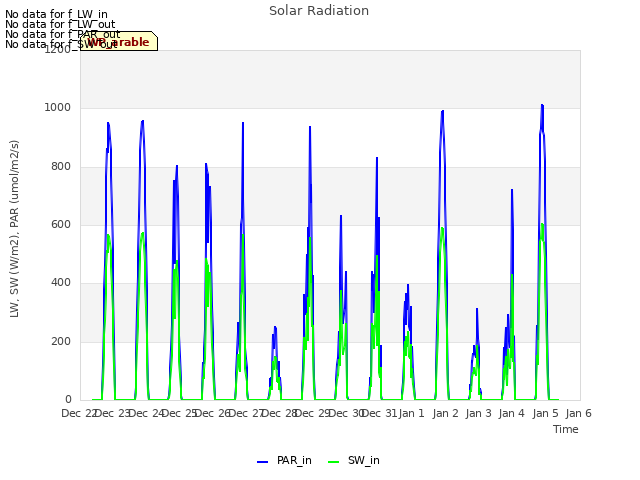This screenshot has height=480, width=640.
Task: Click the green SW_in legend line marker
Action: (333, 462)
